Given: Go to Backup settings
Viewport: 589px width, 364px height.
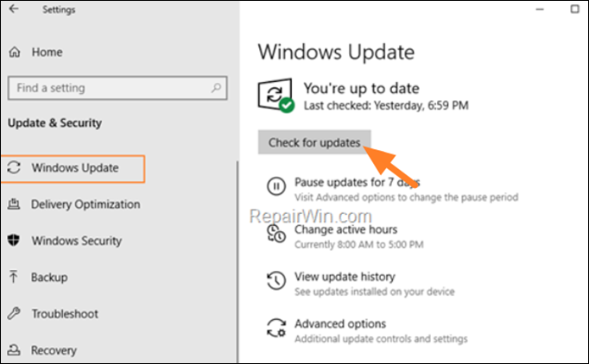Looking at the screenshot, I should click(x=49, y=278).
